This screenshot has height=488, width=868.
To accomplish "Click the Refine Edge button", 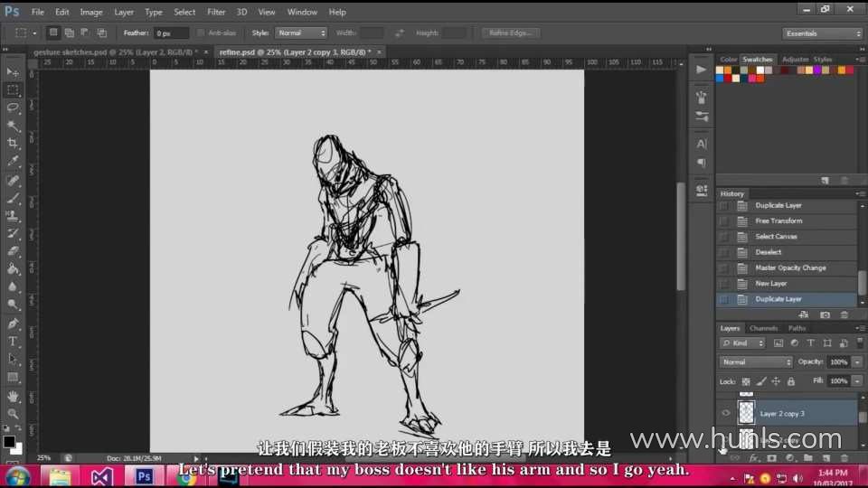I will coord(511,33).
